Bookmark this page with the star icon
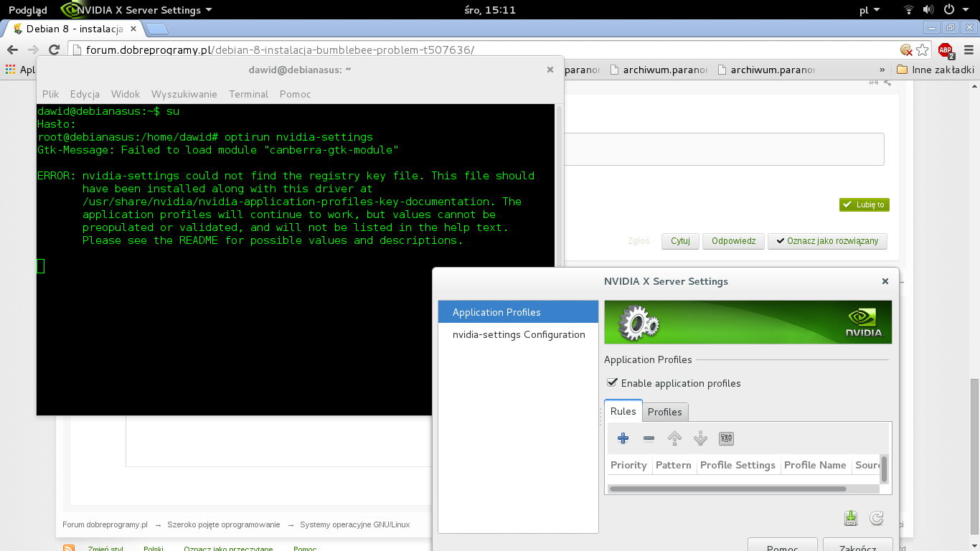Viewport: 980px width, 551px height. [923, 50]
